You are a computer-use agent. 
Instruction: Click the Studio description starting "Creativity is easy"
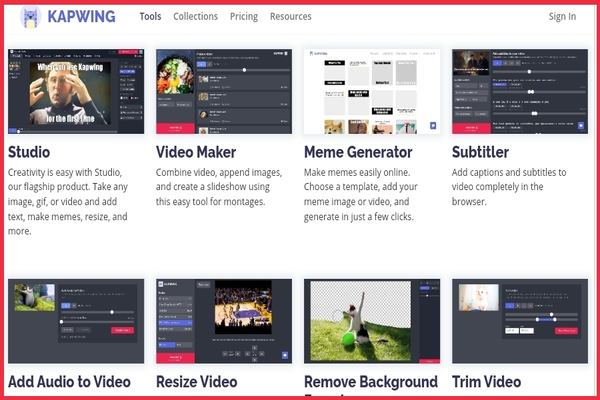point(68,202)
